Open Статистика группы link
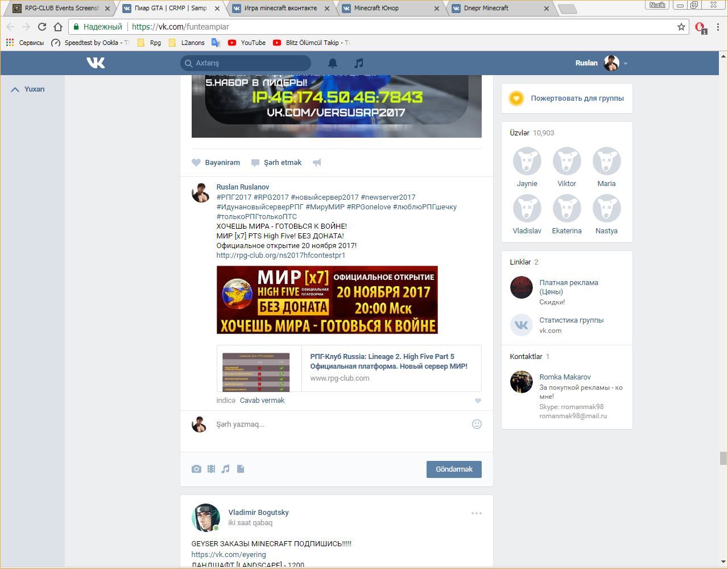Viewport: 728px width, 569px height. coord(571,320)
